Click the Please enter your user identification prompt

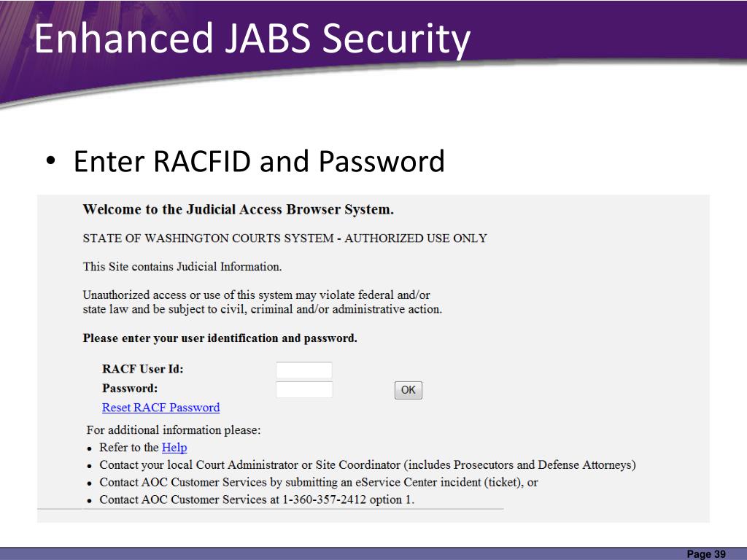[x=220, y=338]
